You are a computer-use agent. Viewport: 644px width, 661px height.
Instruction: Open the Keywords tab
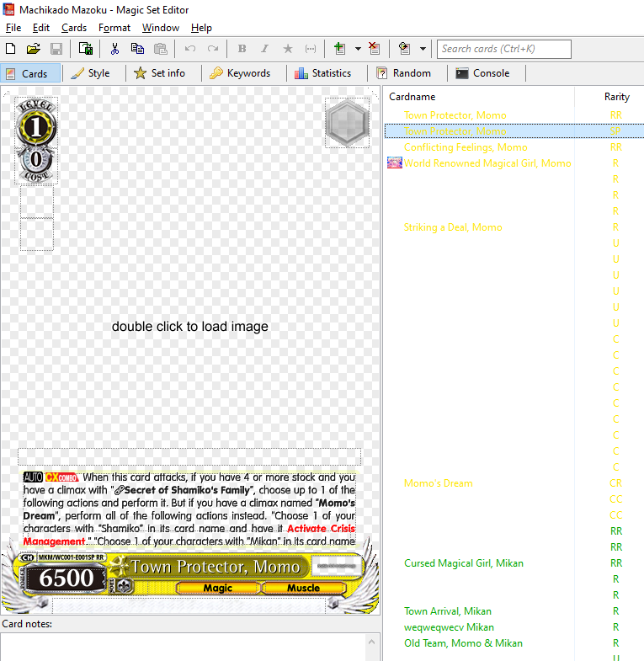240,73
